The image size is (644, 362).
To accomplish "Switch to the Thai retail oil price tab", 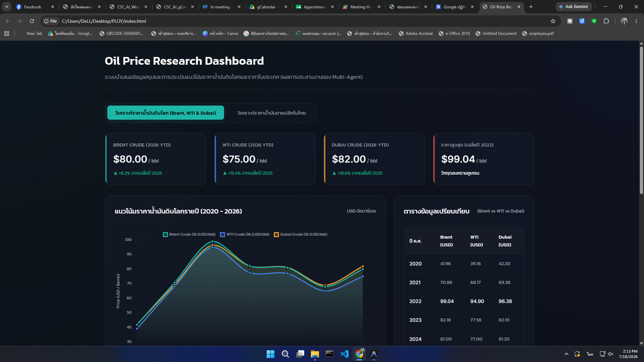I will tap(271, 113).
